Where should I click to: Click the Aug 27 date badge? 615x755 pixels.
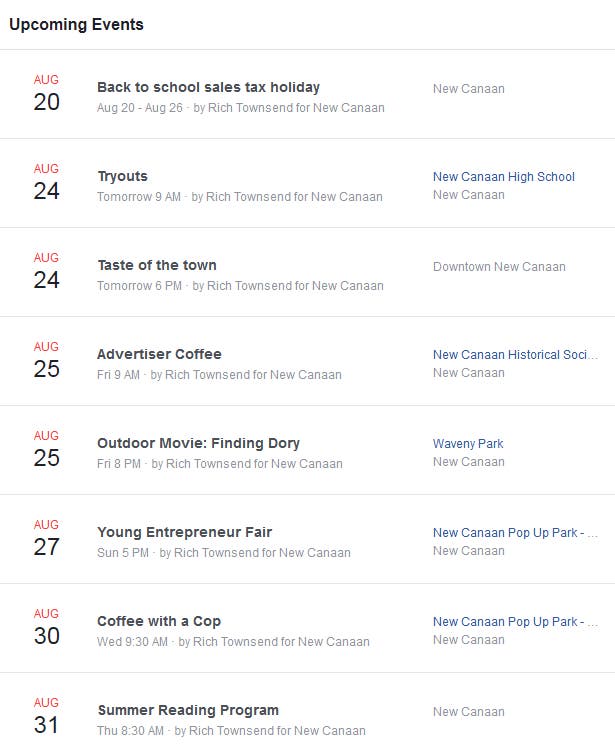(x=47, y=538)
